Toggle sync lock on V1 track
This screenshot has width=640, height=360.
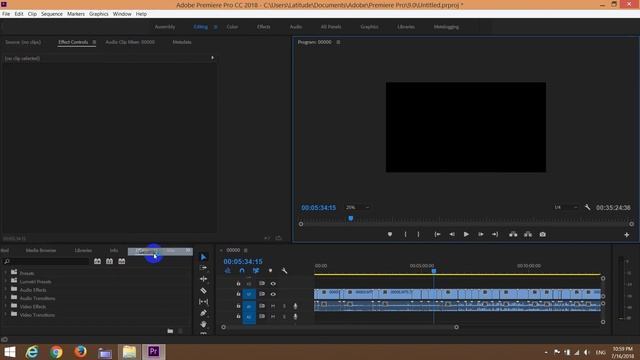click(x=262, y=294)
